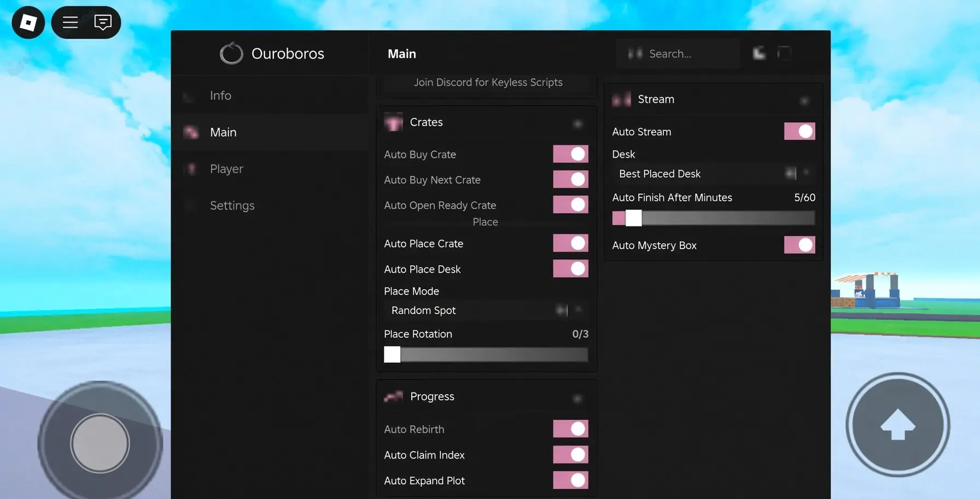
Task: Click the Place divider label
Action: [485, 222]
